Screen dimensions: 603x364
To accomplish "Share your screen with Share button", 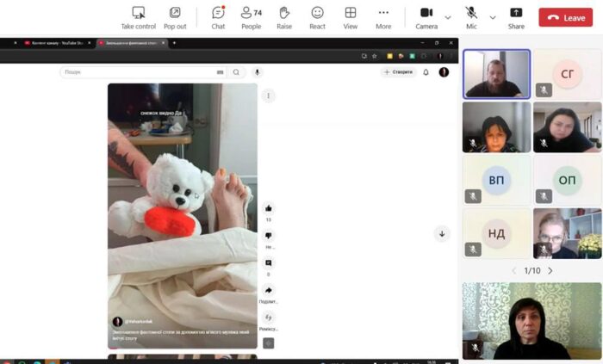I will 516,16.
